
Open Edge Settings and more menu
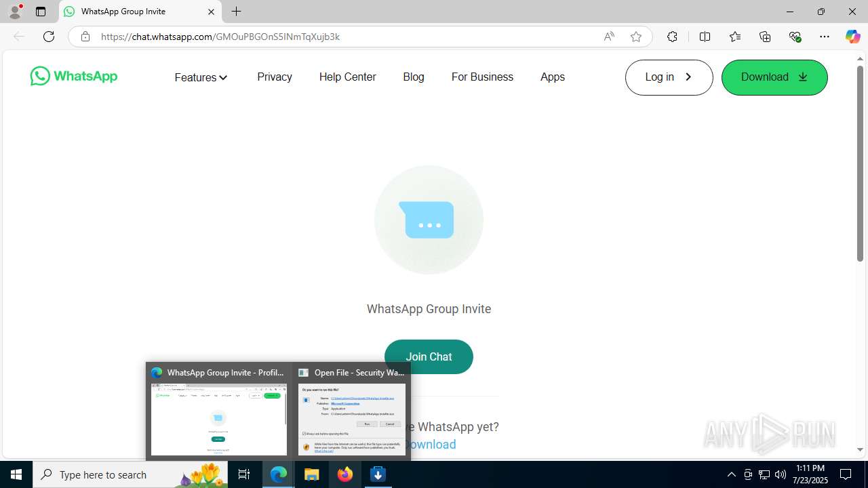[825, 37]
